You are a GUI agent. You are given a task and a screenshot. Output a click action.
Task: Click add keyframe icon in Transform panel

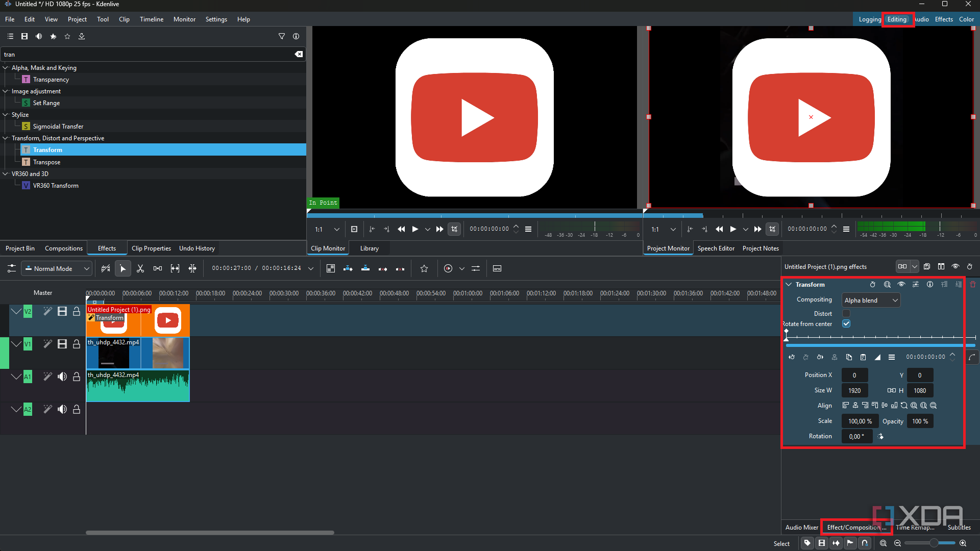[x=805, y=357]
